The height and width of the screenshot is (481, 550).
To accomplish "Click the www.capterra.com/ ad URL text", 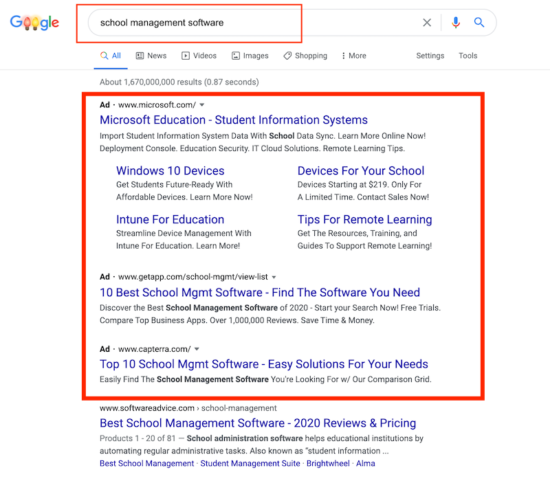I will [154, 349].
